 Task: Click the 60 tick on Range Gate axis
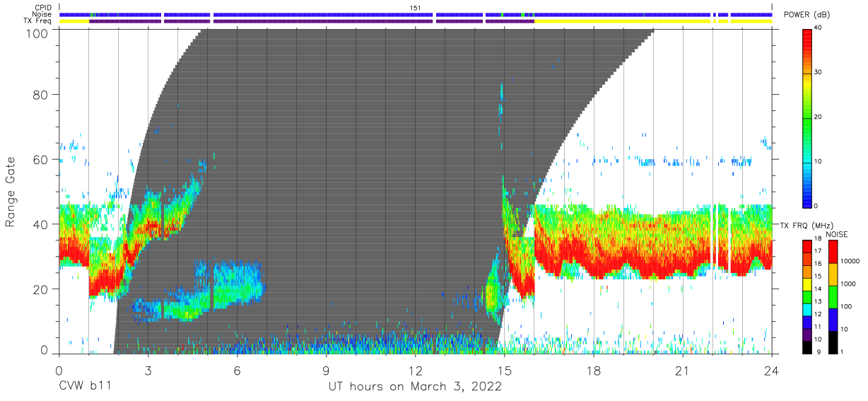[40, 160]
